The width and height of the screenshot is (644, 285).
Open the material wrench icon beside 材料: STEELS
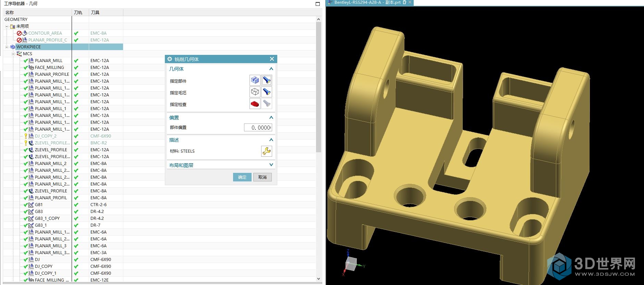pos(267,151)
